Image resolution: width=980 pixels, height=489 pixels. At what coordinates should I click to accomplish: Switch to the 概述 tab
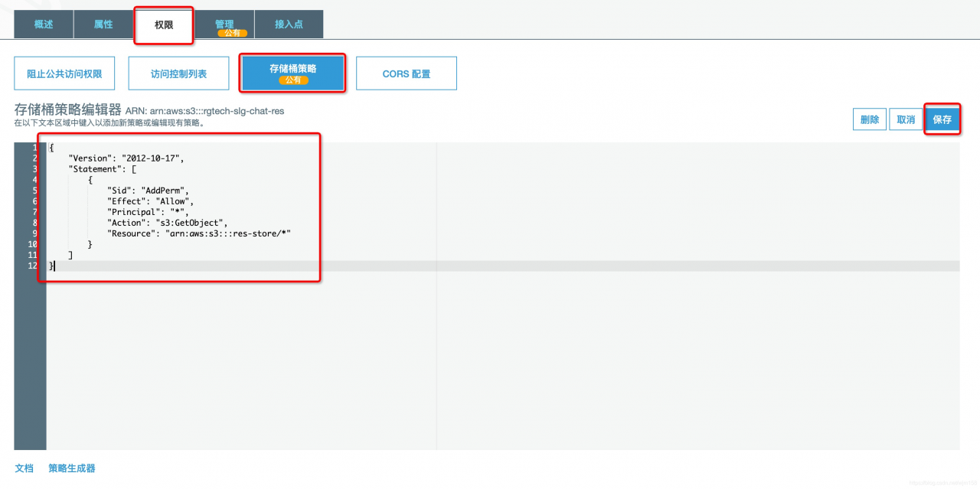[44, 24]
